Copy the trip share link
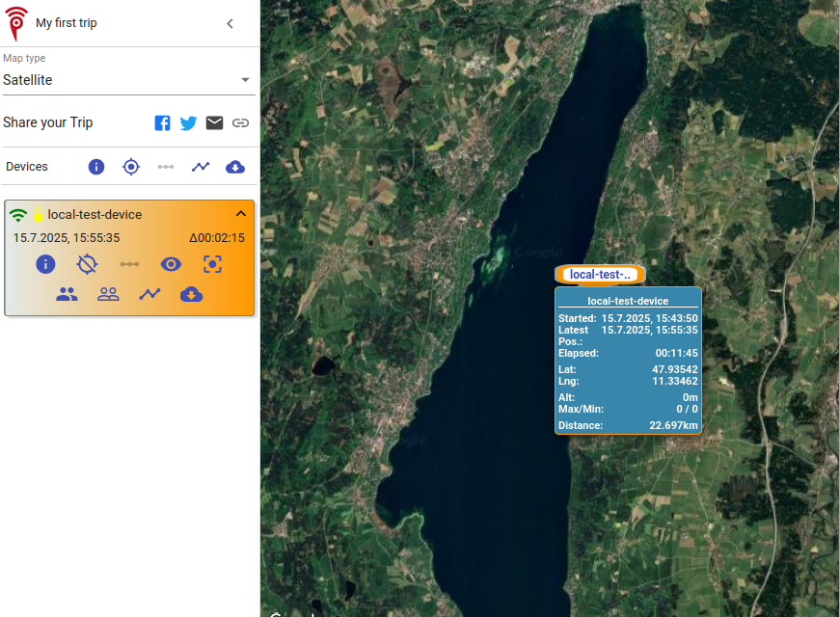The height and width of the screenshot is (617, 840). pyautogui.click(x=240, y=122)
